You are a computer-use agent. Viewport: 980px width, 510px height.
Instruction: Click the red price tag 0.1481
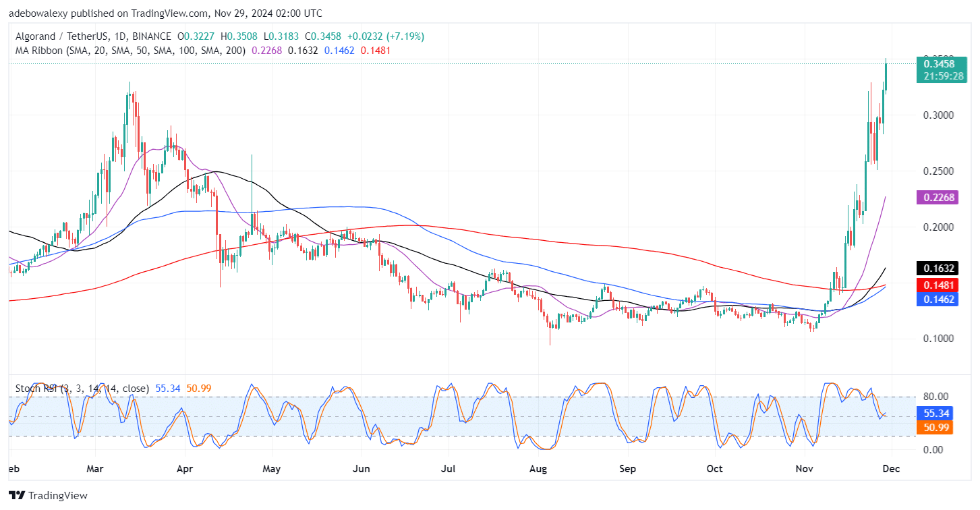tap(938, 285)
